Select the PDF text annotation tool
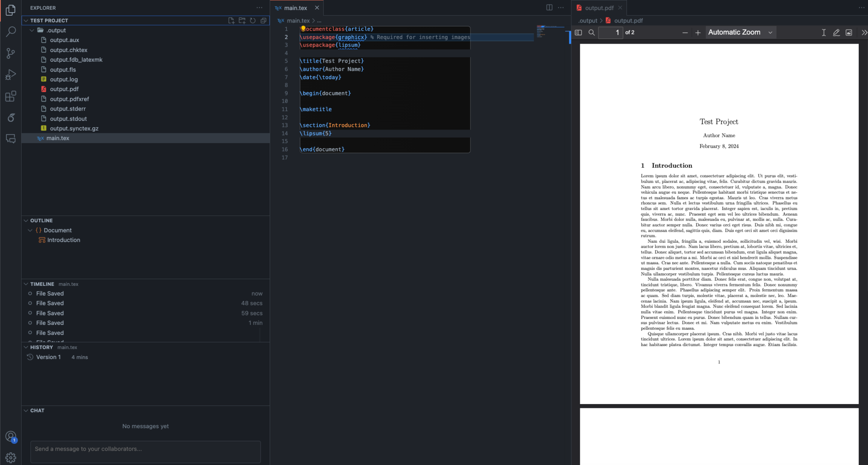 (x=823, y=32)
